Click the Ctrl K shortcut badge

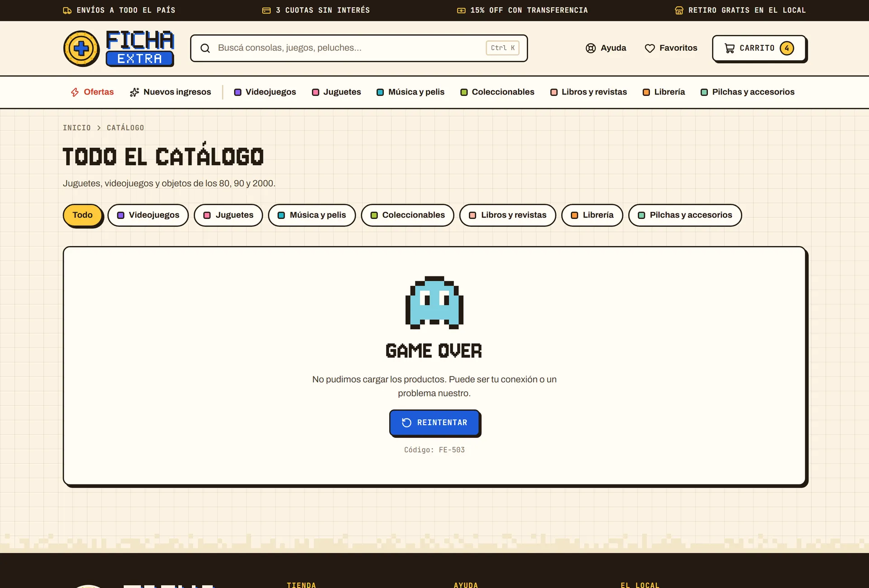tap(502, 48)
